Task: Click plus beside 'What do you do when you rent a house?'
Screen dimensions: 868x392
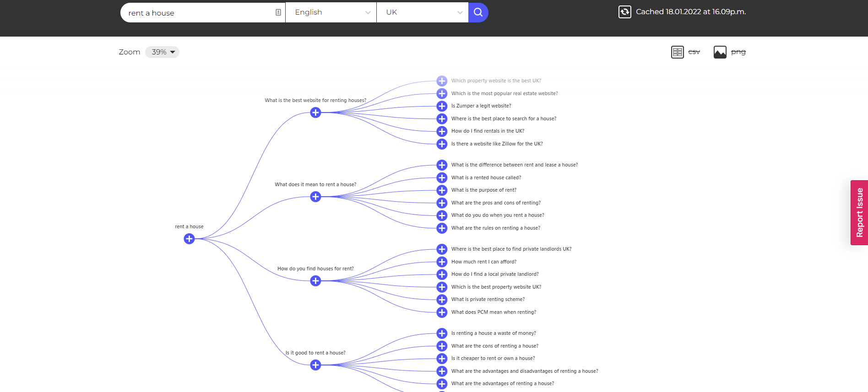Action: pyautogui.click(x=442, y=215)
